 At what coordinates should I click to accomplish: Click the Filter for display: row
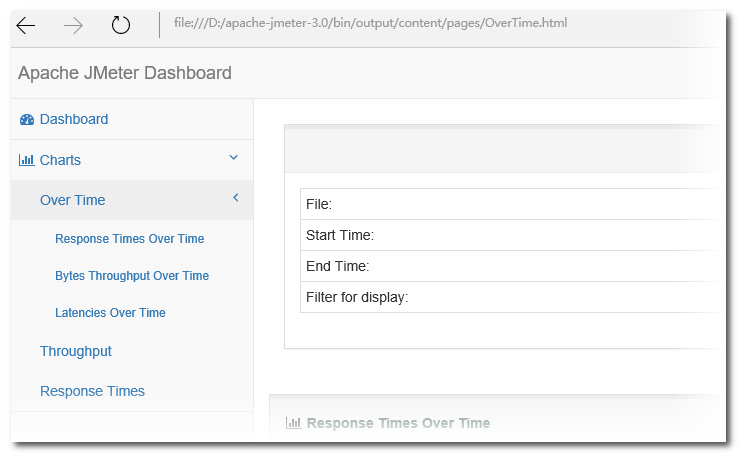[x=511, y=297]
